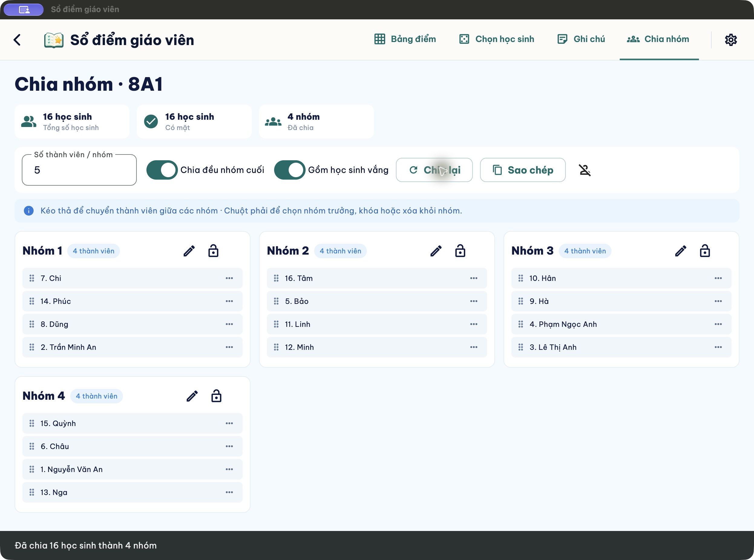The image size is (754, 560).
Task: Open more options for 2. Trần Minh An
Action: click(229, 347)
